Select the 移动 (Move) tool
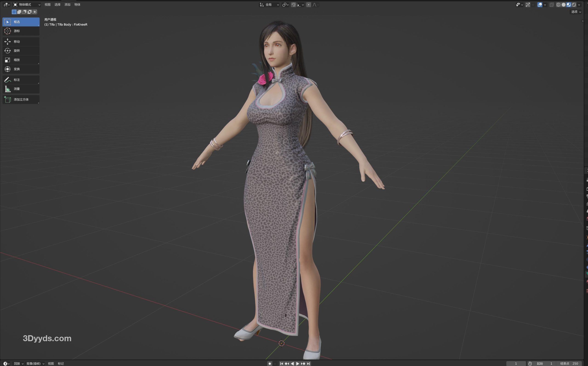This screenshot has height=366, width=588. click(x=21, y=42)
